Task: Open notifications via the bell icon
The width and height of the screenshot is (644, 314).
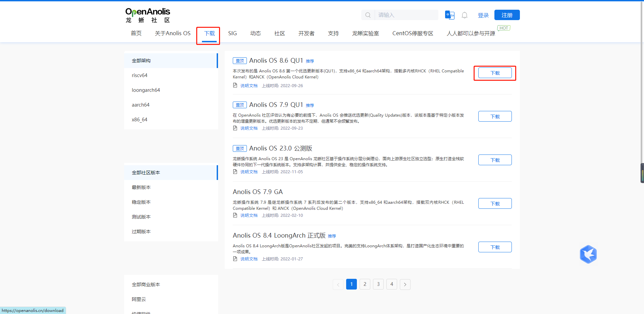Action: point(464,15)
